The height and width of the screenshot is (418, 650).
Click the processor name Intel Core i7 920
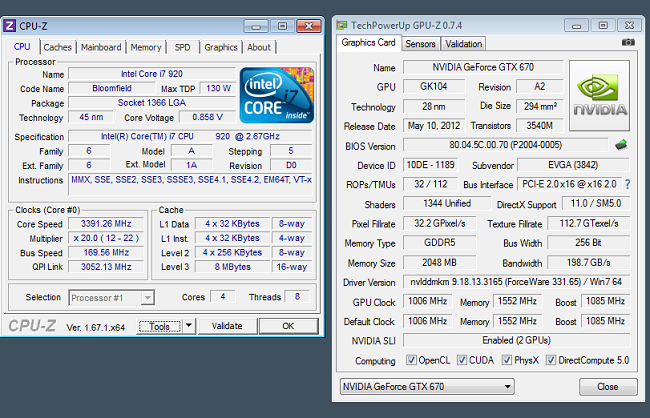click(x=152, y=74)
